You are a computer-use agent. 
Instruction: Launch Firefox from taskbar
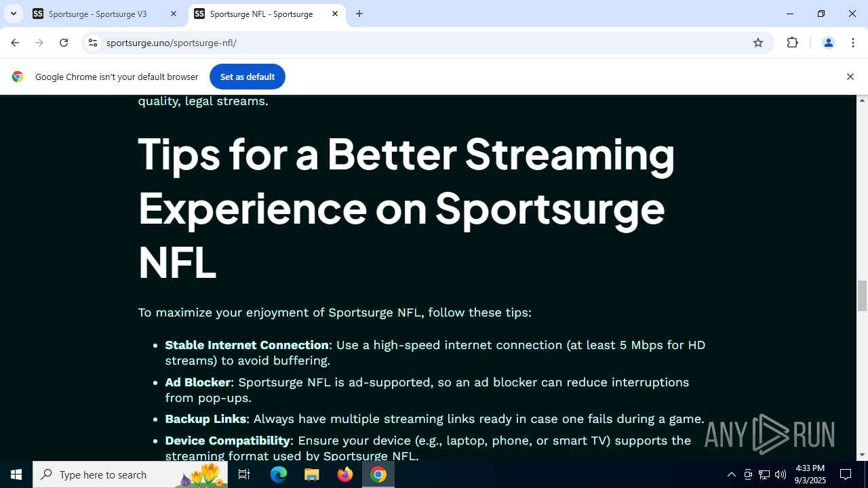345,474
